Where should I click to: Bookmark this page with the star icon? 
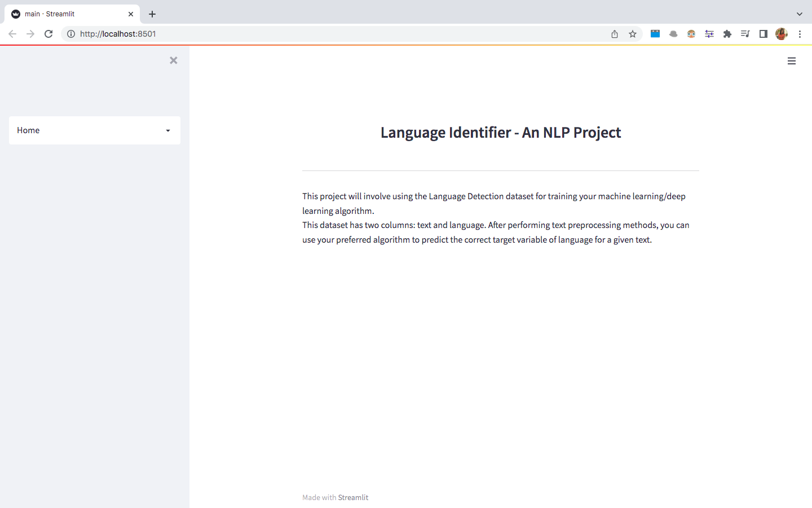coord(633,34)
